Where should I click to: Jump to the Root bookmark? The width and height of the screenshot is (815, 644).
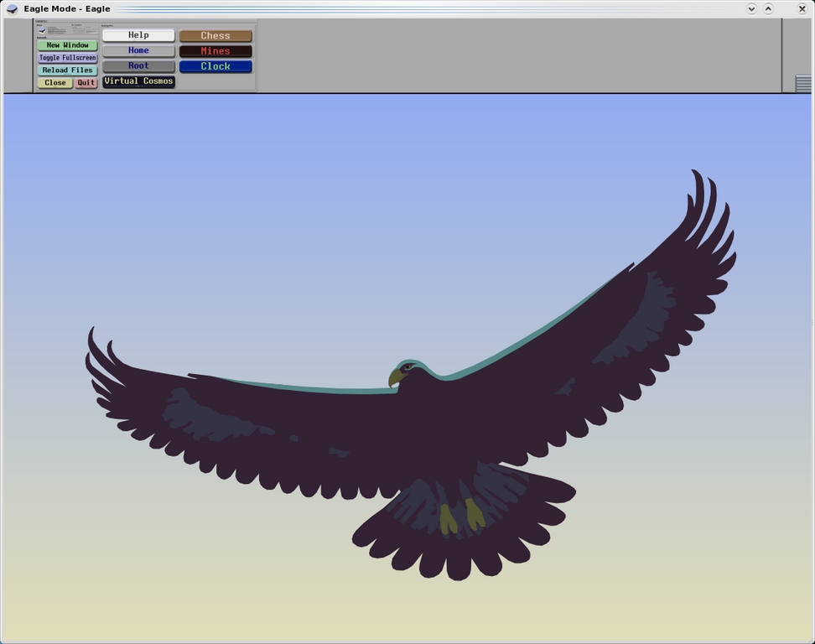coord(138,65)
